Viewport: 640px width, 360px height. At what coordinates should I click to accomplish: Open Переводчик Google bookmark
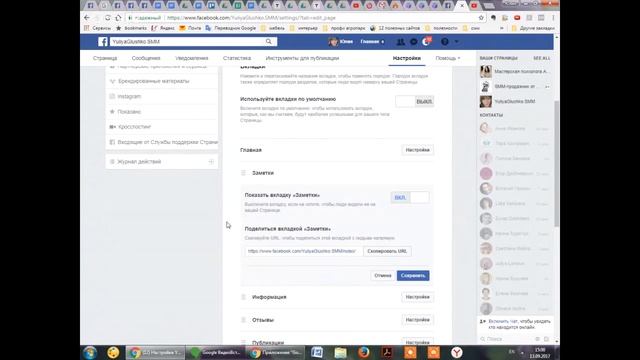(231, 28)
